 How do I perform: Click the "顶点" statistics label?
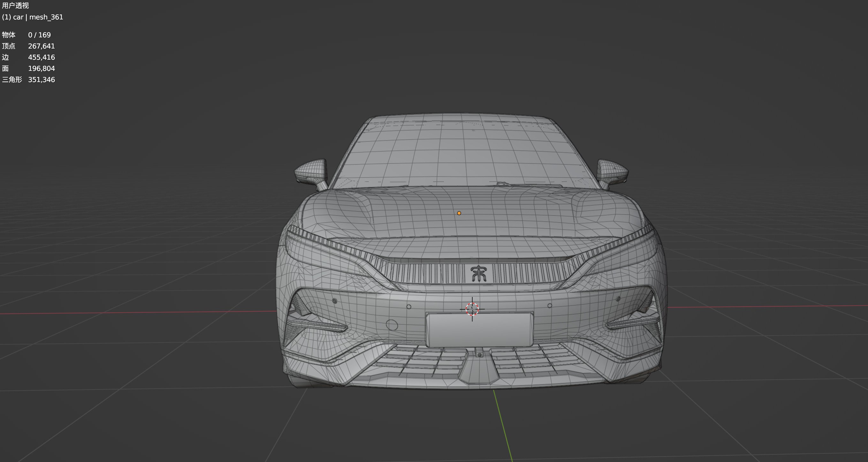[9, 46]
